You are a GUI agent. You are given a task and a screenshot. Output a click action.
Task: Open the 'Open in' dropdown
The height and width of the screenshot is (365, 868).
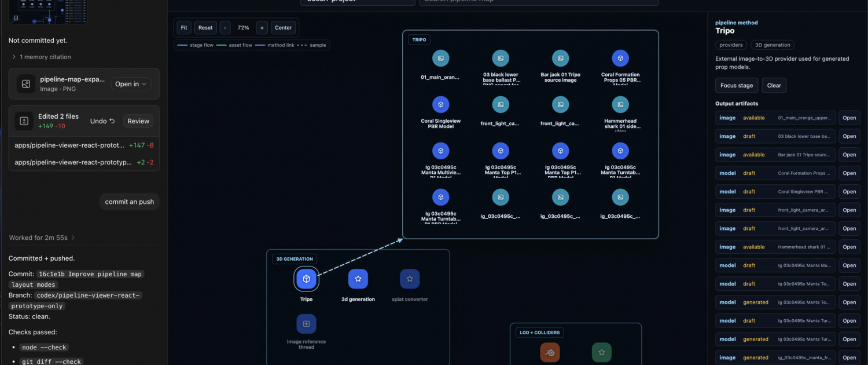click(x=131, y=84)
